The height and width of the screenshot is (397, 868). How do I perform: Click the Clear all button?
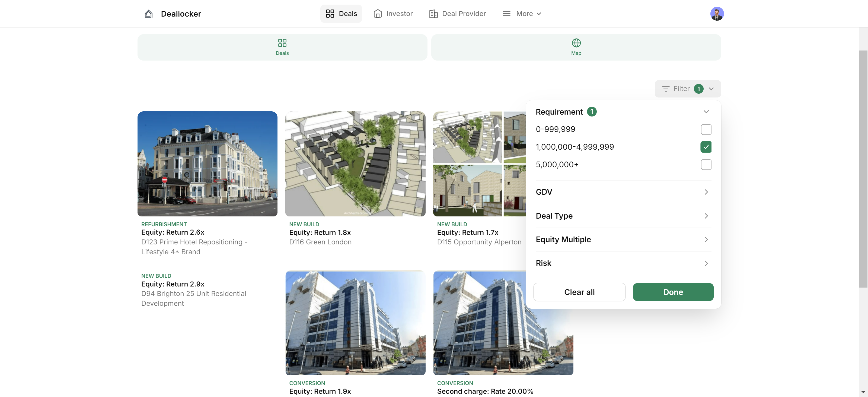(580, 292)
